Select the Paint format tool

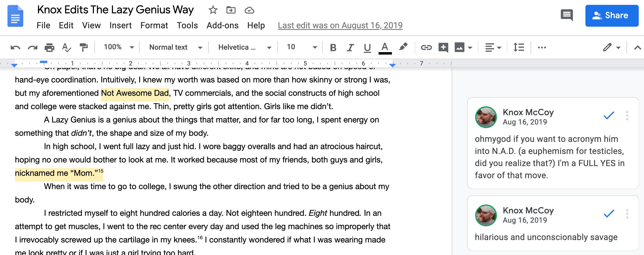click(x=83, y=47)
